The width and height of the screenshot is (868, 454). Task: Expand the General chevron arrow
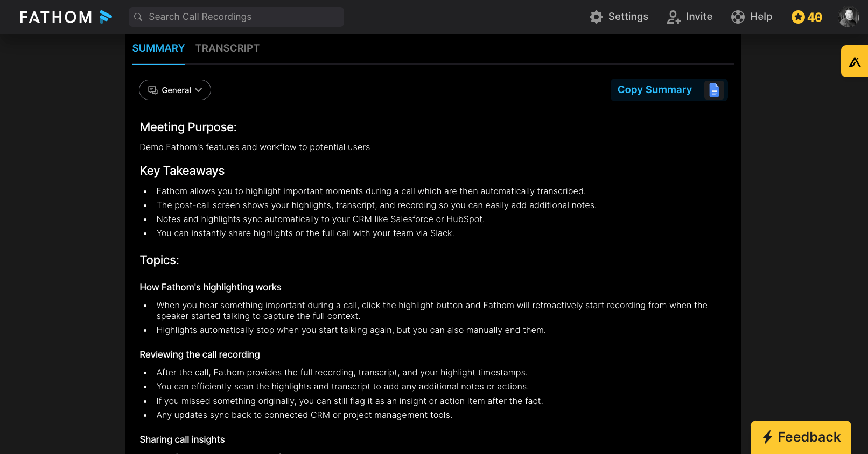click(x=199, y=90)
